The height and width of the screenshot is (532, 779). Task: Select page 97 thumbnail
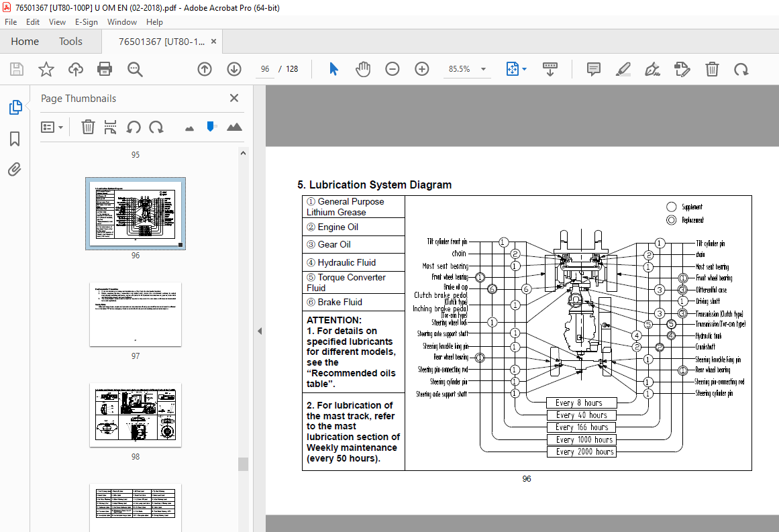click(x=136, y=315)
